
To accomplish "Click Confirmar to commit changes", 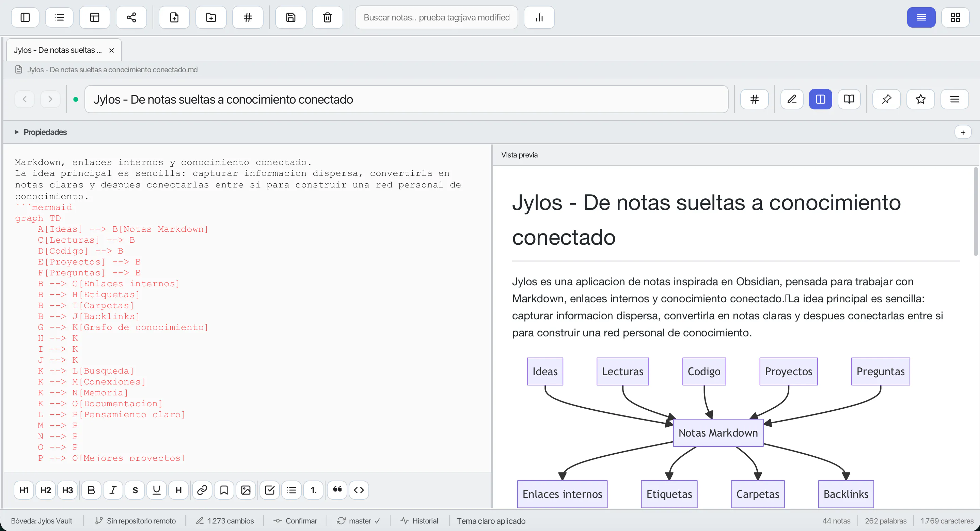I will pos(295,521).
